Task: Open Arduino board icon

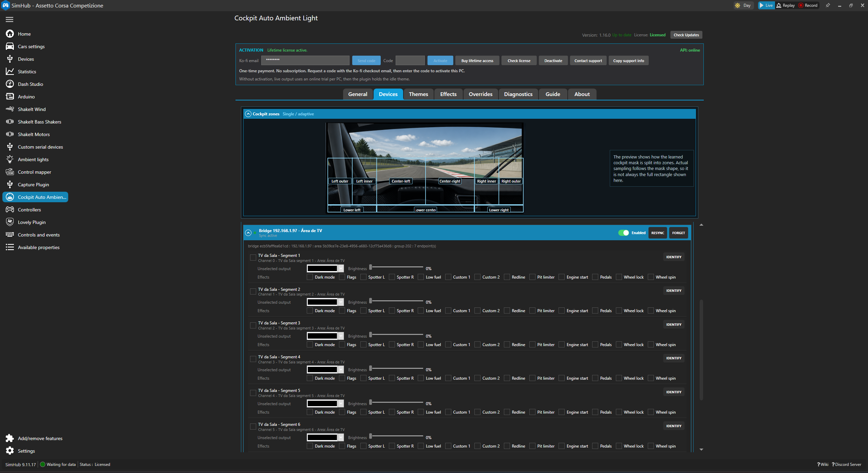Action: point(10,96)
